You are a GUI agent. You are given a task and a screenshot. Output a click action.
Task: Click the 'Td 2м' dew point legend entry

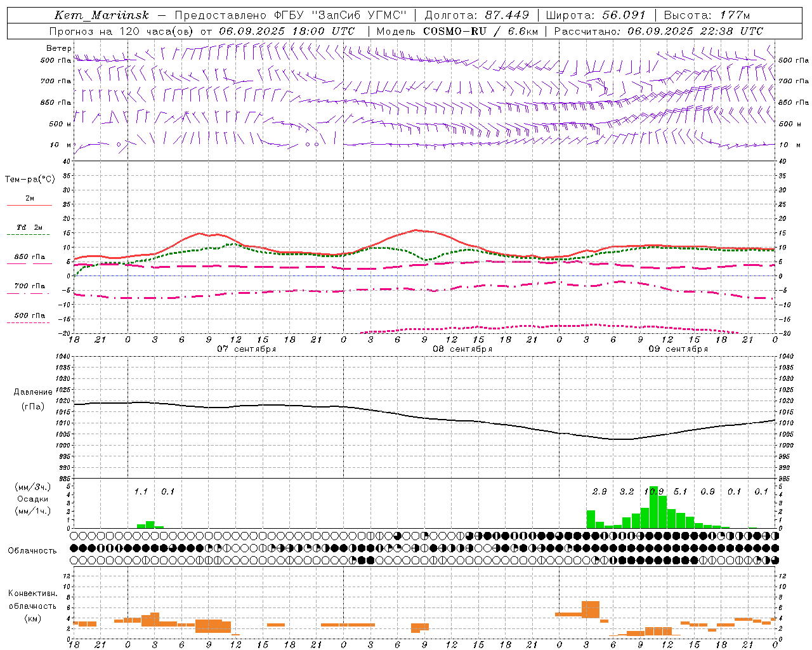click(x=29, y=227)
